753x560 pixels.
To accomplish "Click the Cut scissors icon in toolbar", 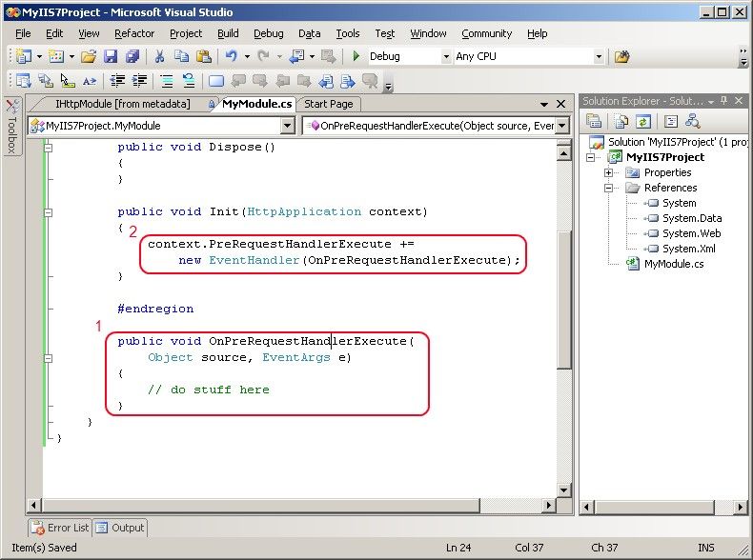I will click(160, 57).
